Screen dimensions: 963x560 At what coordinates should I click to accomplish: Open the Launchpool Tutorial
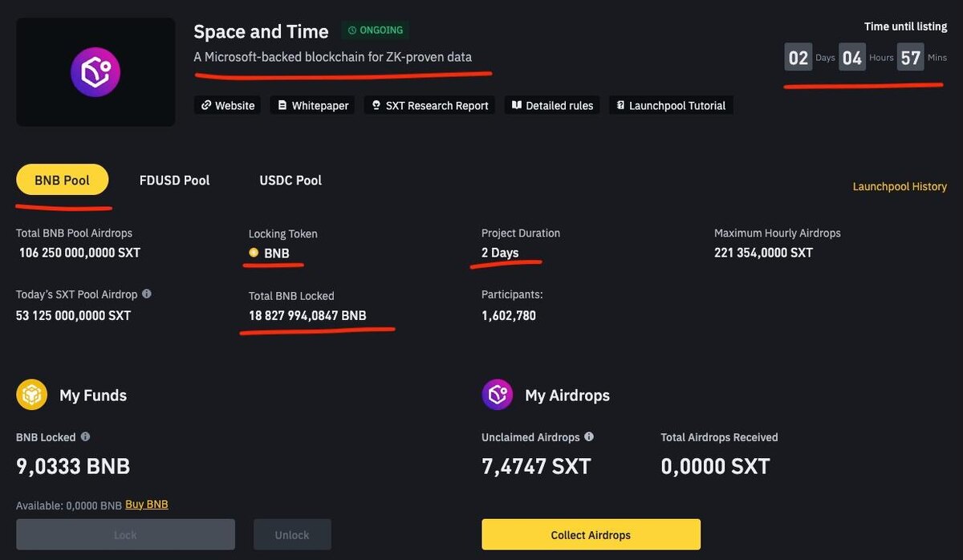[x=670, y=105]
